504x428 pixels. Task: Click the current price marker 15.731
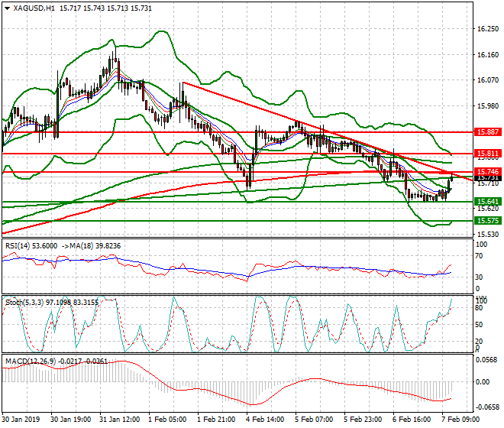point(486,178)
